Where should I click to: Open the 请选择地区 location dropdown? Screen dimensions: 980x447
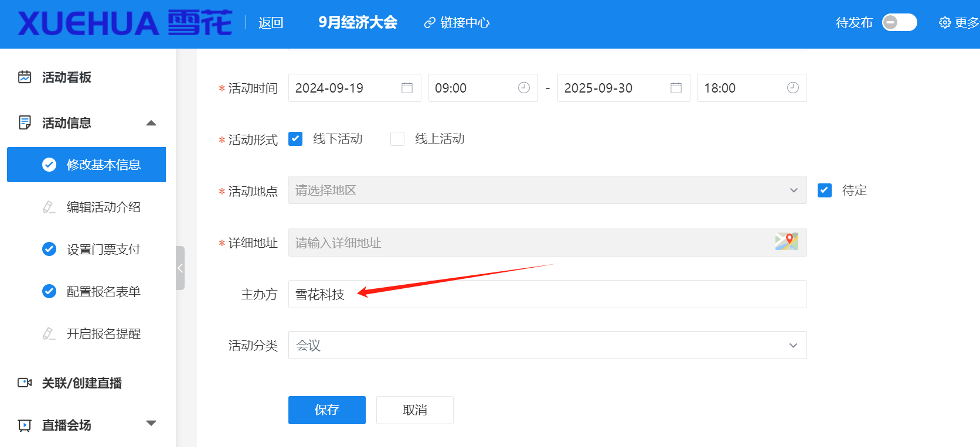pyautogui.click(x=547, y=190)
